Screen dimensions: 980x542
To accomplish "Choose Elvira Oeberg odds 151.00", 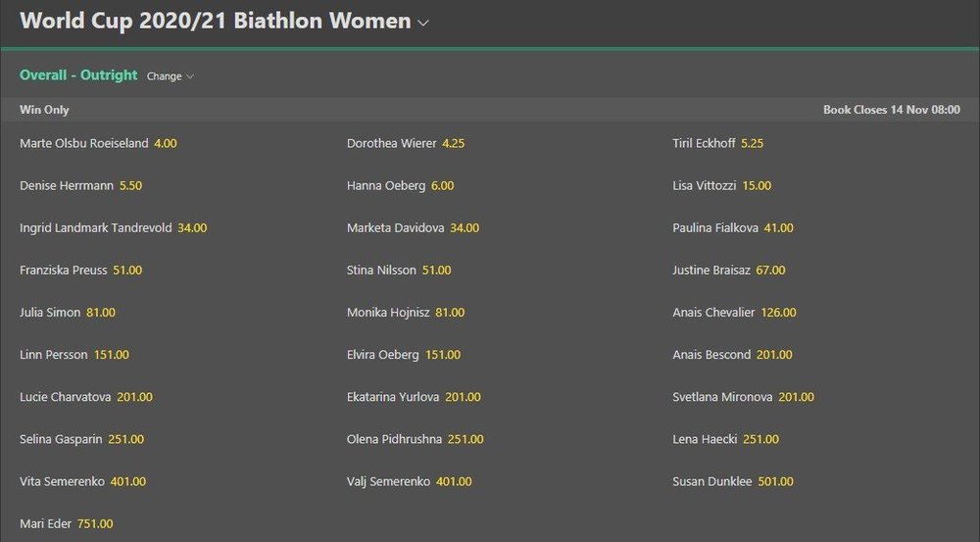I will click(x=444, y=355).
